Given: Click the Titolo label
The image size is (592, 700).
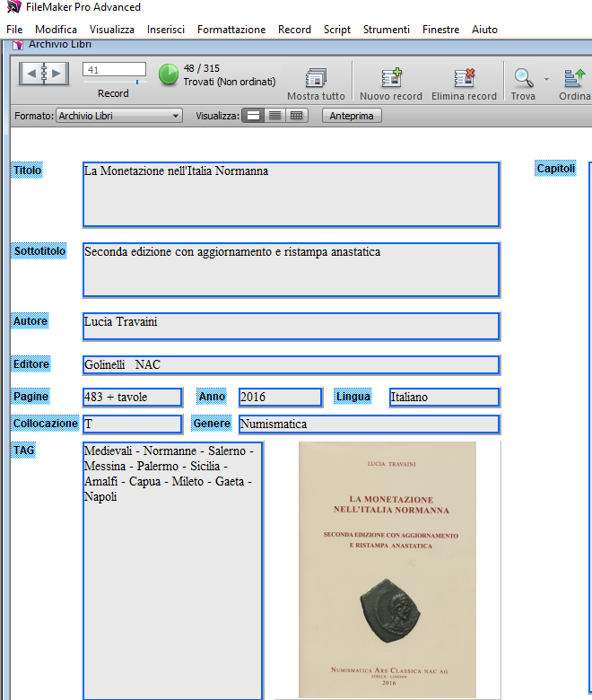Looking at the screenshot, I should (x=27, y=171).
